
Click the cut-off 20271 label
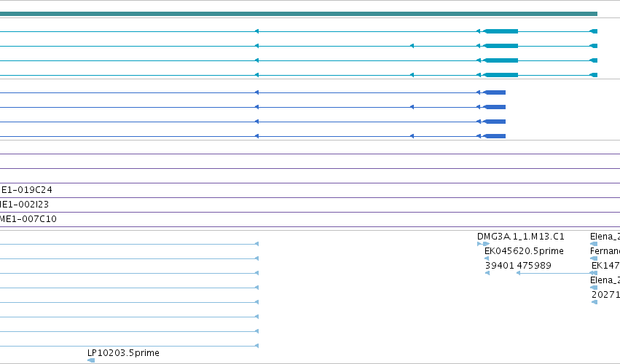pyautogui.click(x=605, y=295)
